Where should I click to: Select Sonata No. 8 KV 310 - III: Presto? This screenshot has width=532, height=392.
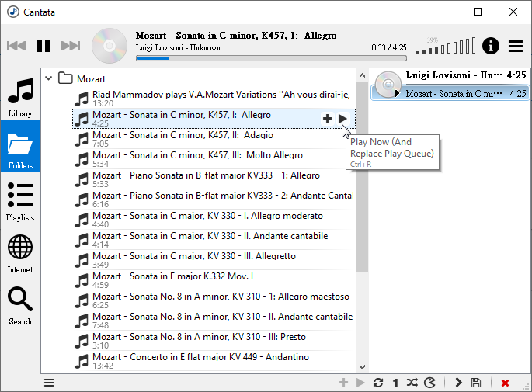(214, 341)
